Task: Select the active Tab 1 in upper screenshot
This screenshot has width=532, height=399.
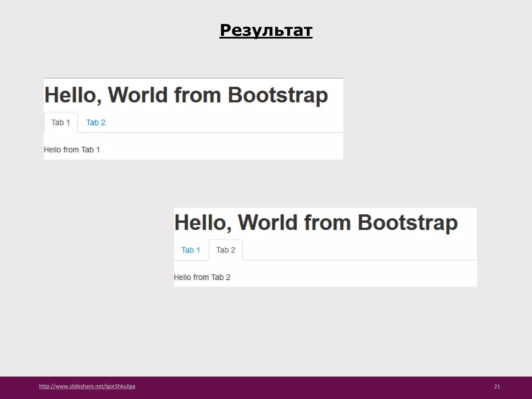Action: tap(61, 122)
